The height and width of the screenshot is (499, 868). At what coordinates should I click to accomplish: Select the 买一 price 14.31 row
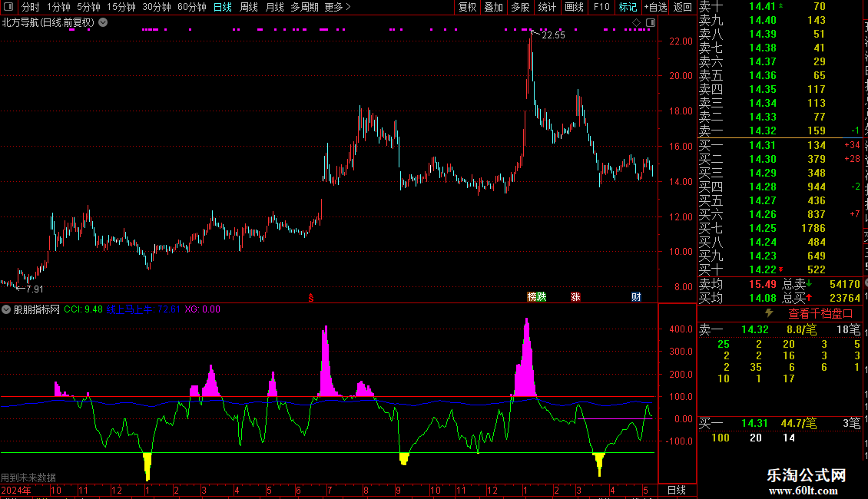(x=780, y=145)
